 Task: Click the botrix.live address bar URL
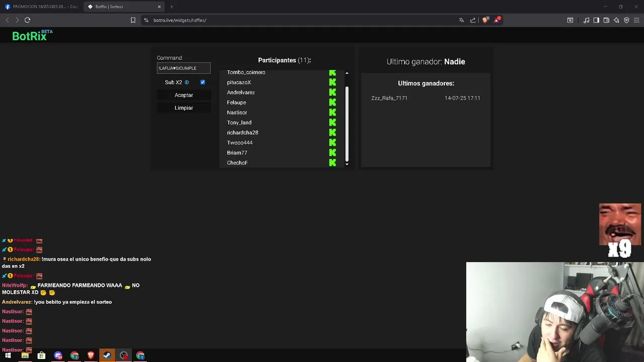pos(180,20)
